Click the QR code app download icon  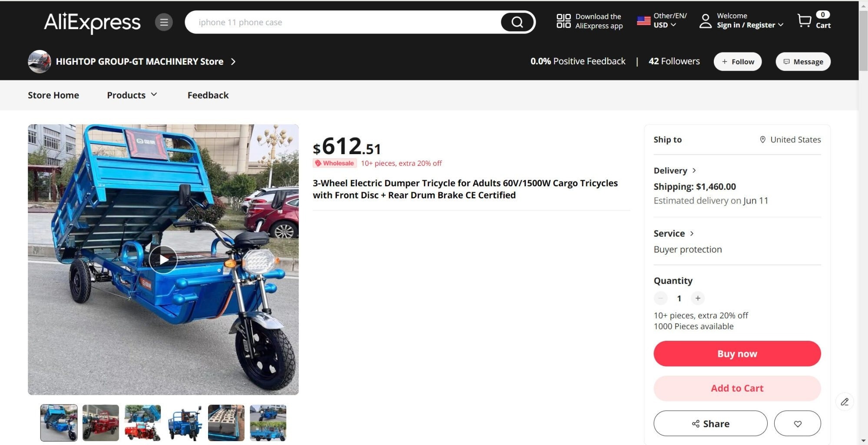pos(563,21)
